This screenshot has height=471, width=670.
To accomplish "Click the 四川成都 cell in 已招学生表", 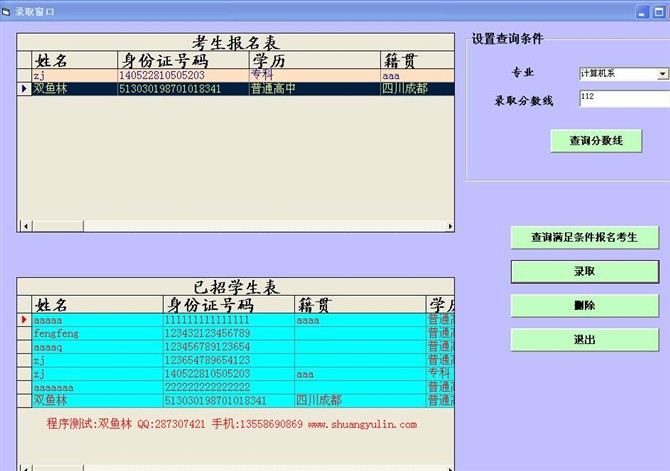I will pyautogui.click(x=360, y=400).
